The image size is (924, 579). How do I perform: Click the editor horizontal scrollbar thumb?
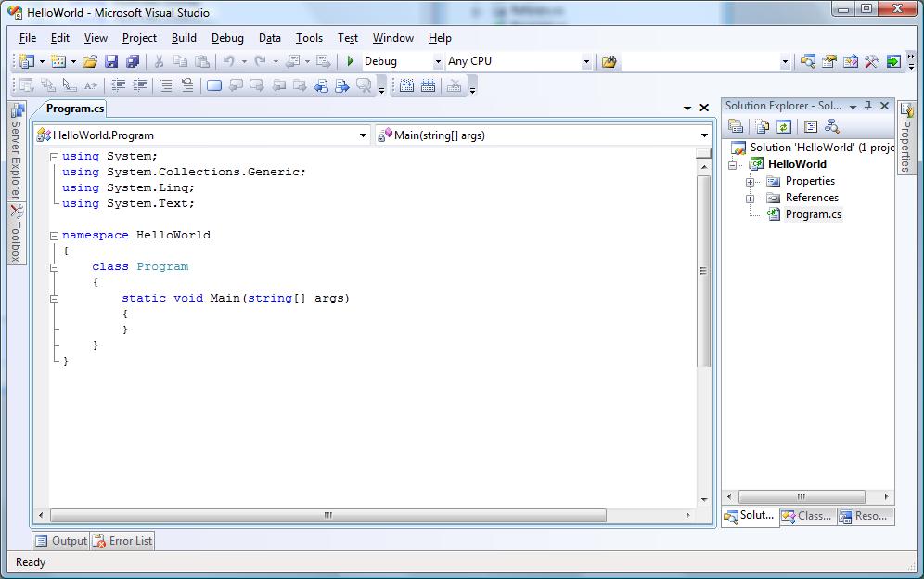[x=328, y=515]
